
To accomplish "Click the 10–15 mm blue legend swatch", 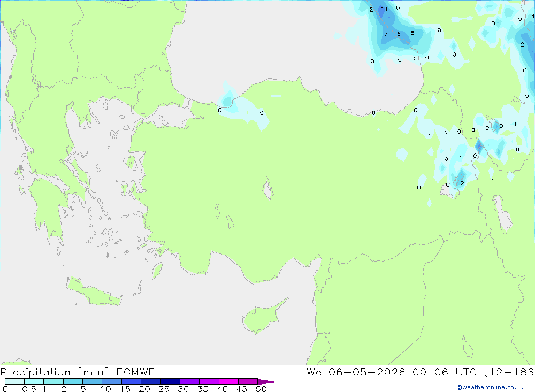I will (x=112, y=381).
